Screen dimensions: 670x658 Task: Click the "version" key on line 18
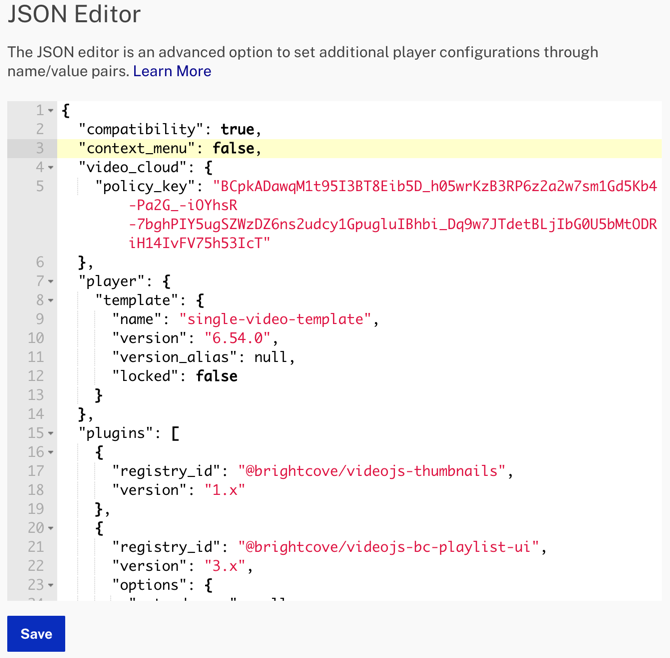150,490
